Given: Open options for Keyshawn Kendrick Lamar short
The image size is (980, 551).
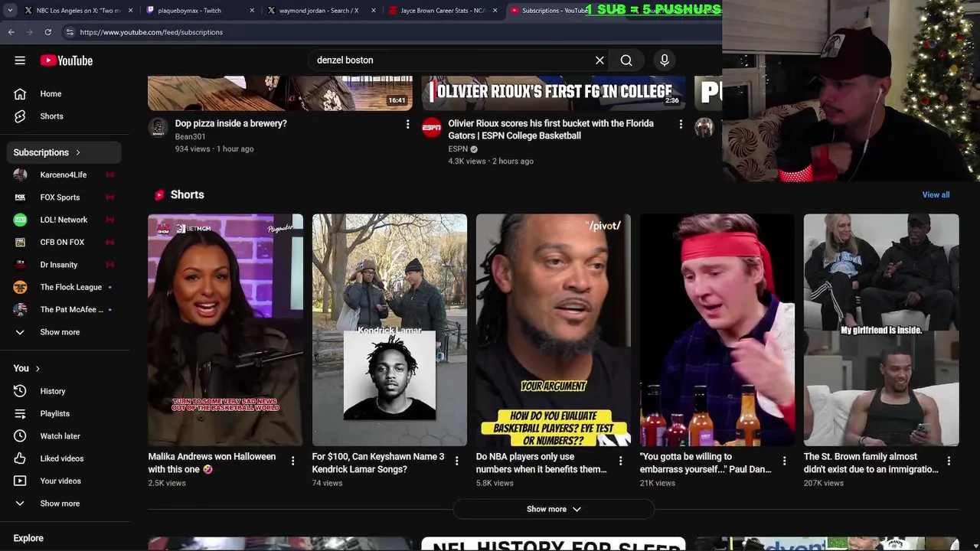Looking at the screenshot, I should pos(456,461).
